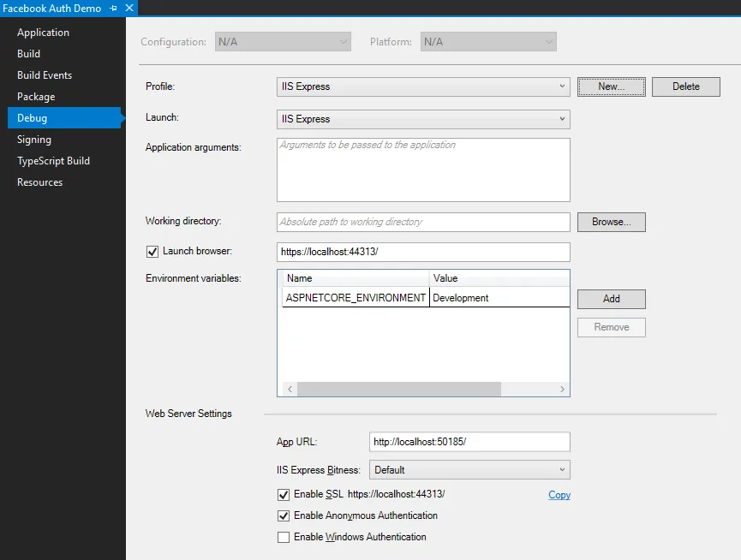
Task: Select the TypeScript Build page
Action: 53,161
